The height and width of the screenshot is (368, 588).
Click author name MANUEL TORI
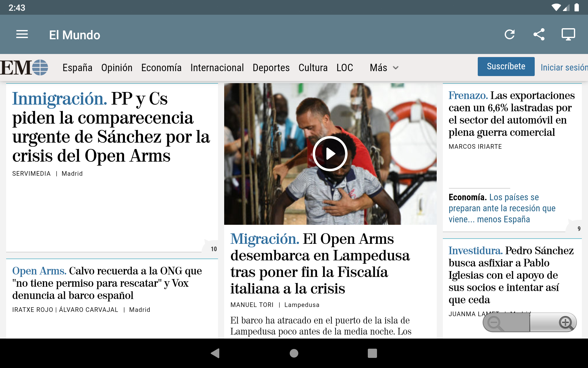252,305
